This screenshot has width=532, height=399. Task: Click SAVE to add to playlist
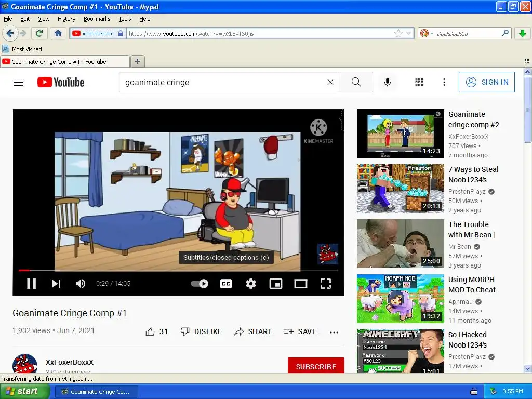[300, 331]
